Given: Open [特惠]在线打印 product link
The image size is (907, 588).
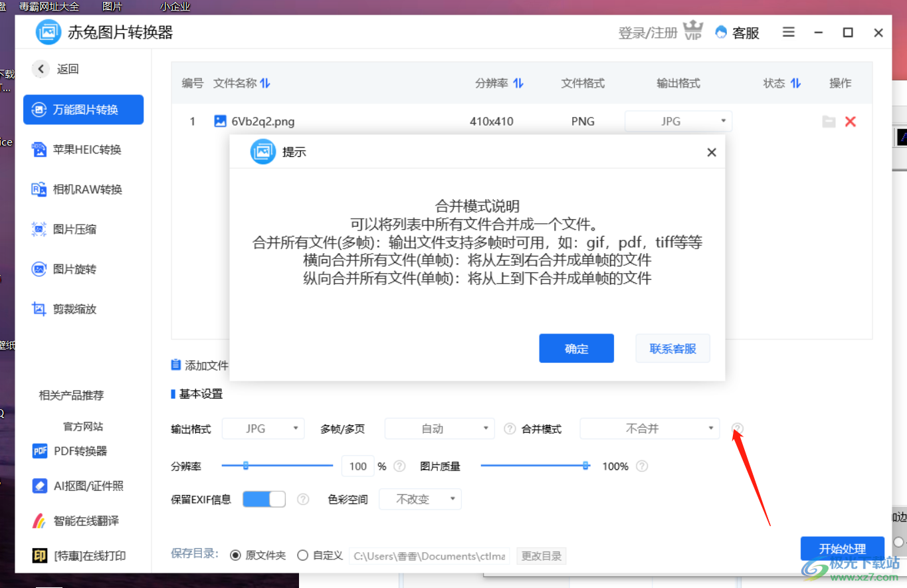Looking at the screenshot, I should pyautogui.click(x=80, y=555).
